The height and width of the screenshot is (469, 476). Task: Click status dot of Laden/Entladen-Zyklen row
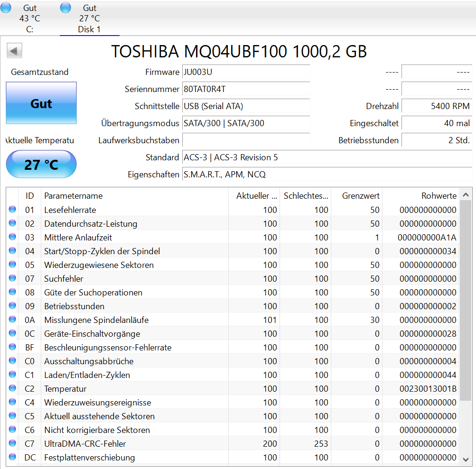(12, 374)
